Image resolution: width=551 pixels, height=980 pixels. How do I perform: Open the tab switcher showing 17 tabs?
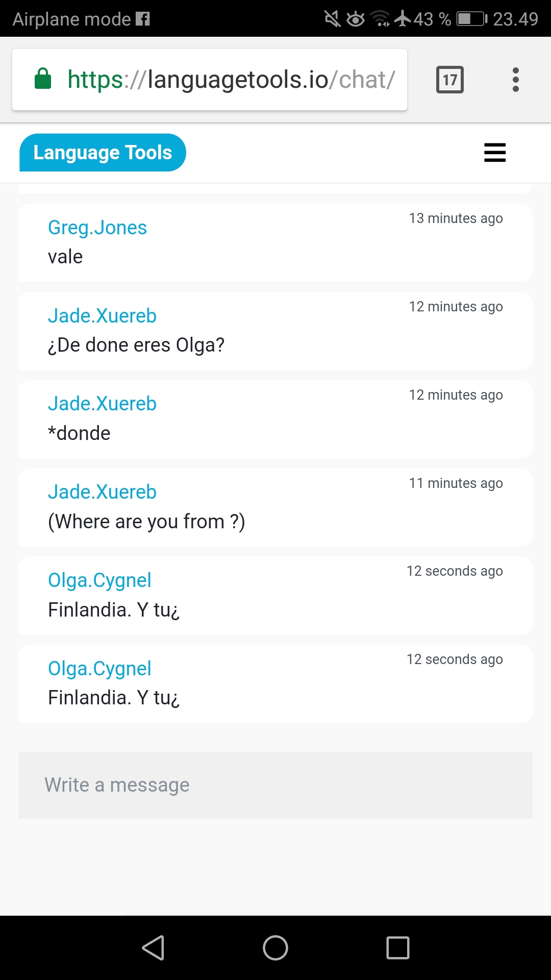coord(449,80)
